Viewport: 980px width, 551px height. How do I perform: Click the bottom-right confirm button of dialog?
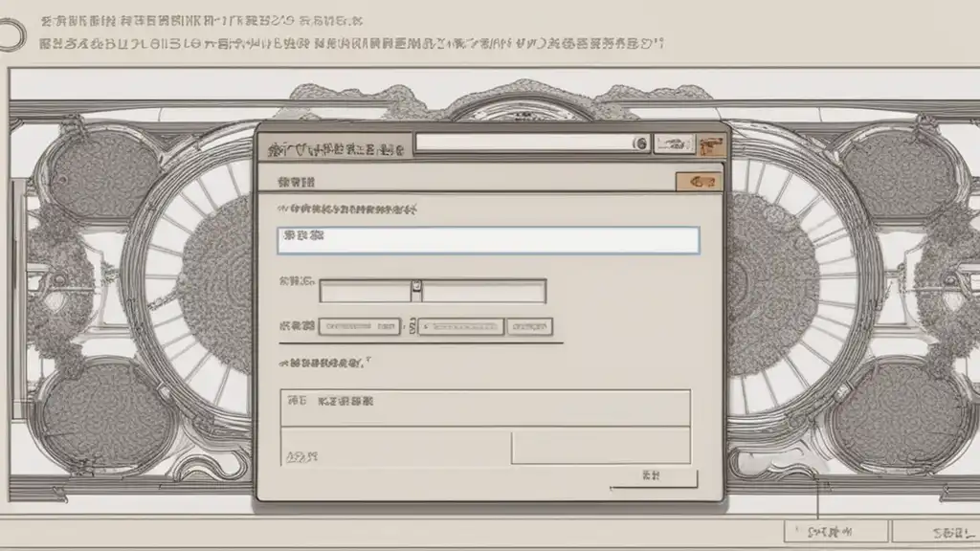(x=653, y=477)
